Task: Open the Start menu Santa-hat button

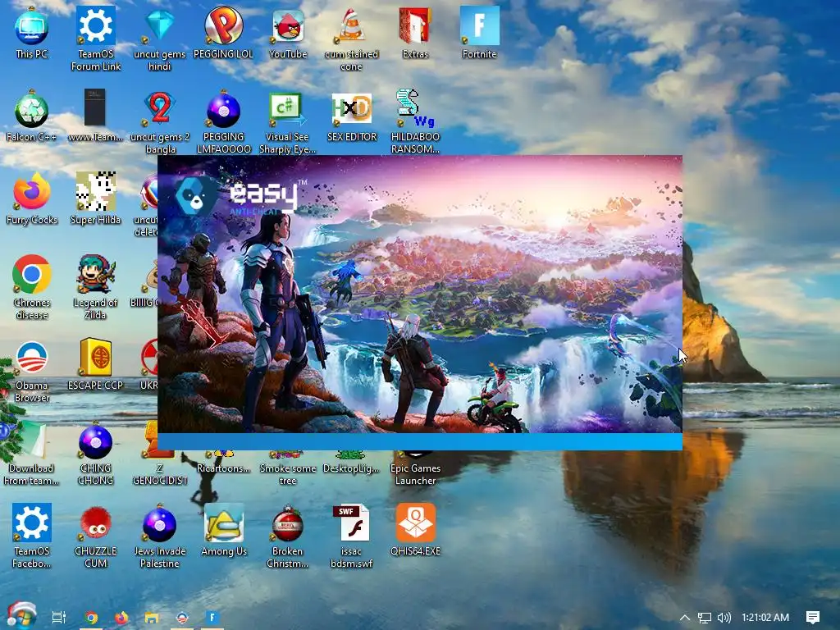Action: [21, 616]
